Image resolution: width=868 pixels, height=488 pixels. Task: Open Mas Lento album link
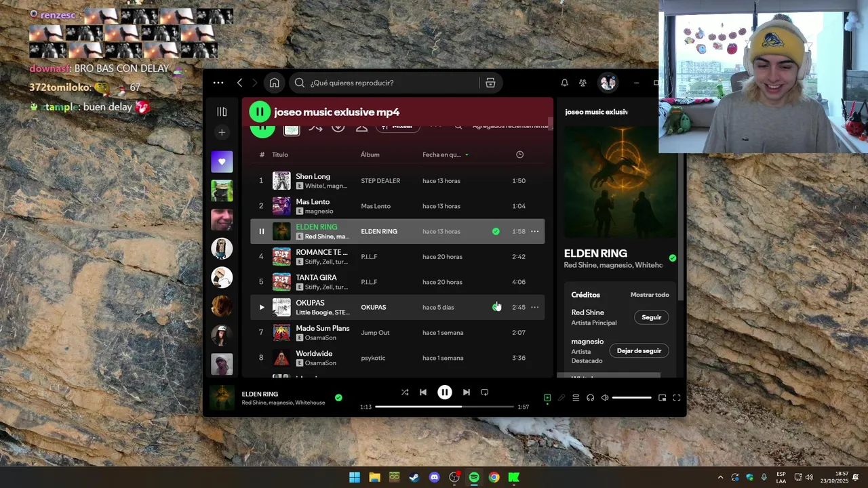[376, 206]
